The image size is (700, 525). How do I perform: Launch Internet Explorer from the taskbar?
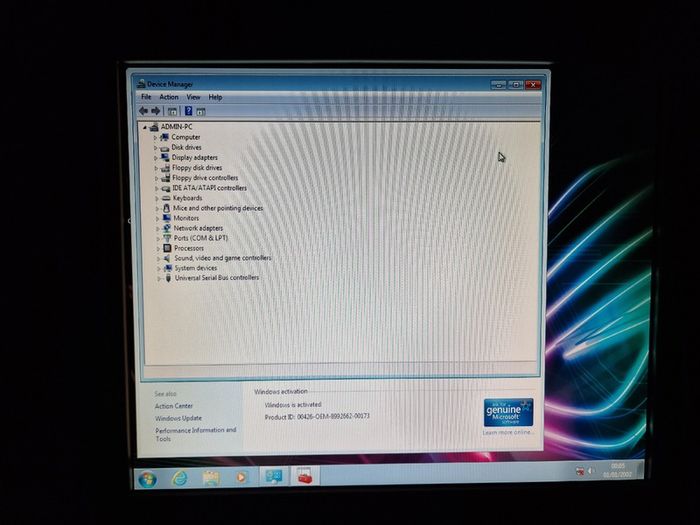click(179, 479)
